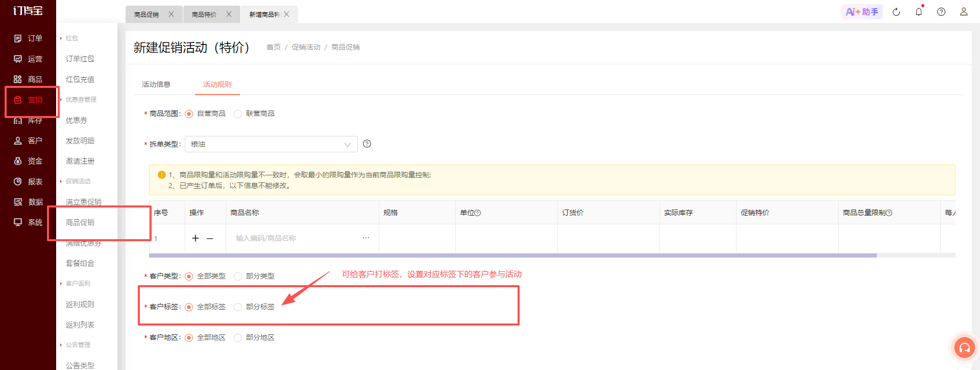The width and height of the screenshot is (980, 370).
Task: Open the 资金 section in sidebar
Action: (x=28, y=161)
